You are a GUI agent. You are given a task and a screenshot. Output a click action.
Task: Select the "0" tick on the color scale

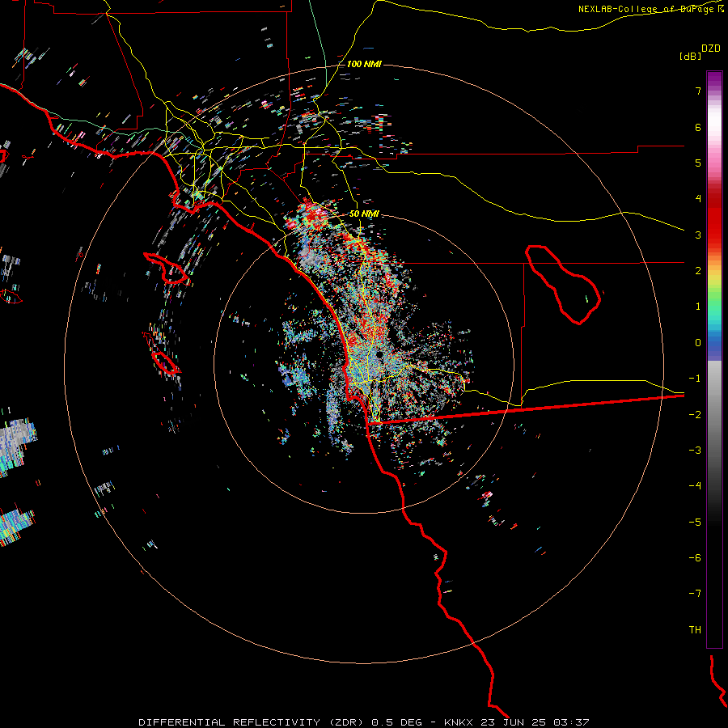pyautogui.click(x=698, y=343)
